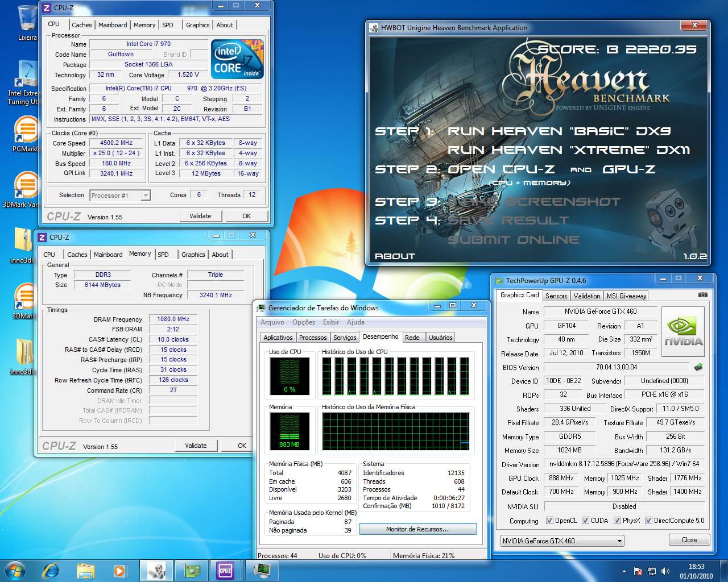Viewport: 728px width, 582px height.
Task: Click Validate in memory CPU-Z window
Action: pyautogui.click(x=196, y=446)
